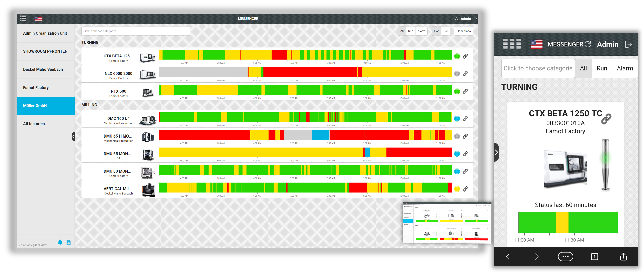644x273 pixels.
Task: Tap the browser forward arrow in mobile bar
Action: [x=537, y=257]
